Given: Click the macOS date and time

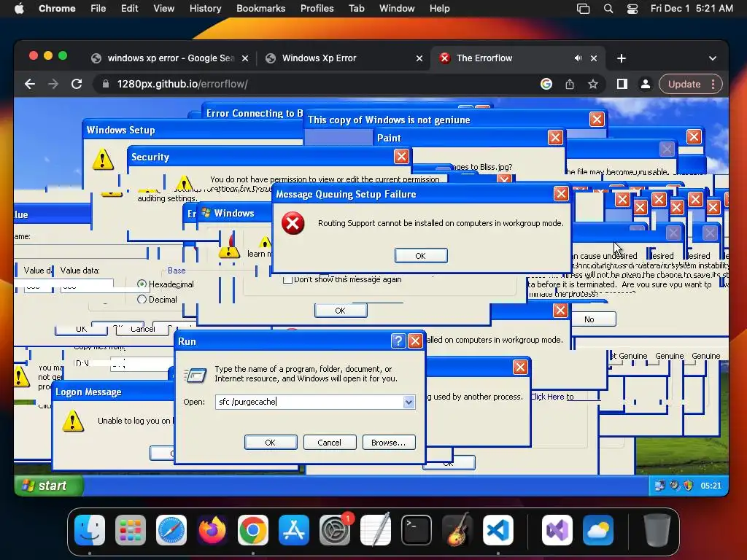Looking at the screenshot, I should 692,8.
